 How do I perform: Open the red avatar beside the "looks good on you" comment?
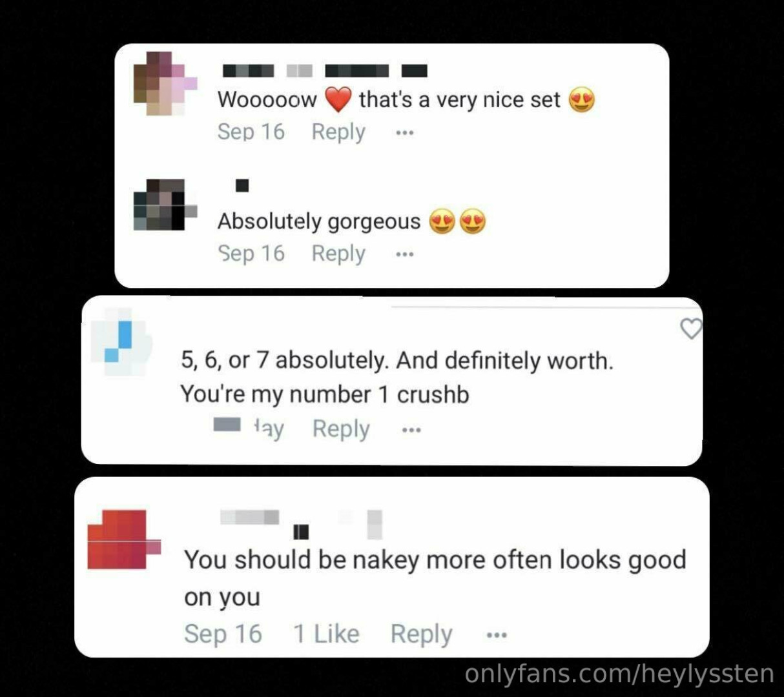[x=123, y=540]
